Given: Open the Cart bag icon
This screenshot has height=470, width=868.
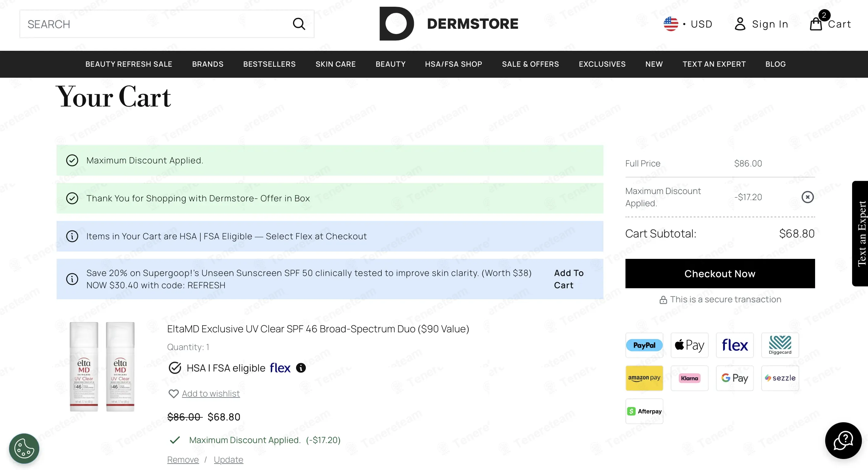Looking at the screenshot, I should 816,24.
